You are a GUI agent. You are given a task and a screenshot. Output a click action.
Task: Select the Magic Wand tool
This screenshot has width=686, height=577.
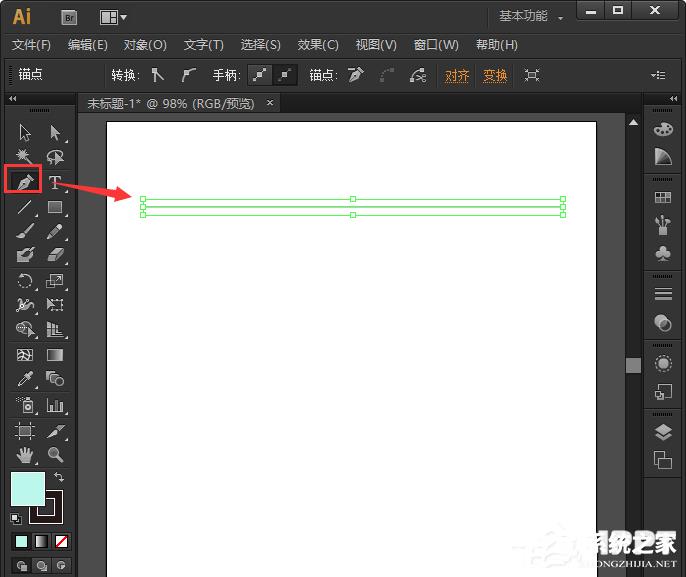24,157
